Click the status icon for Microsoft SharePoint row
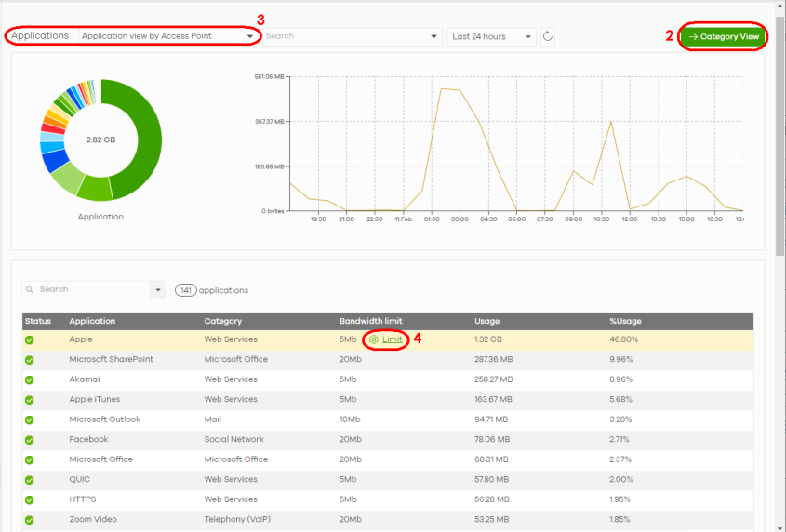 tap(30, 360)
